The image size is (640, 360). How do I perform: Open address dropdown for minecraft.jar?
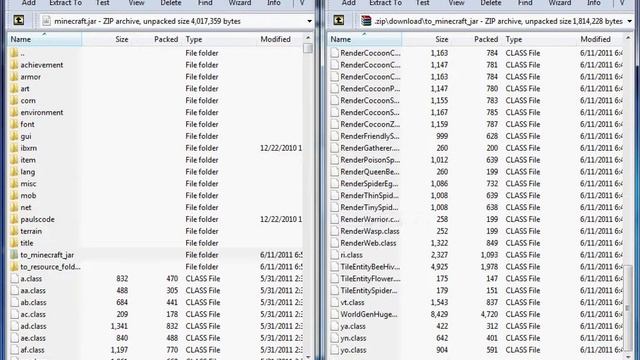(x=309, y=21)
